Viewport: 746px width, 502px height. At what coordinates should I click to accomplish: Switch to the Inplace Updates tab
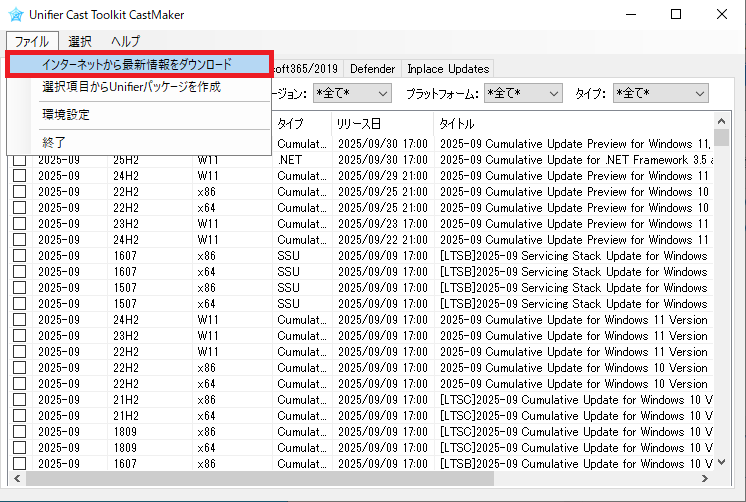448,69
